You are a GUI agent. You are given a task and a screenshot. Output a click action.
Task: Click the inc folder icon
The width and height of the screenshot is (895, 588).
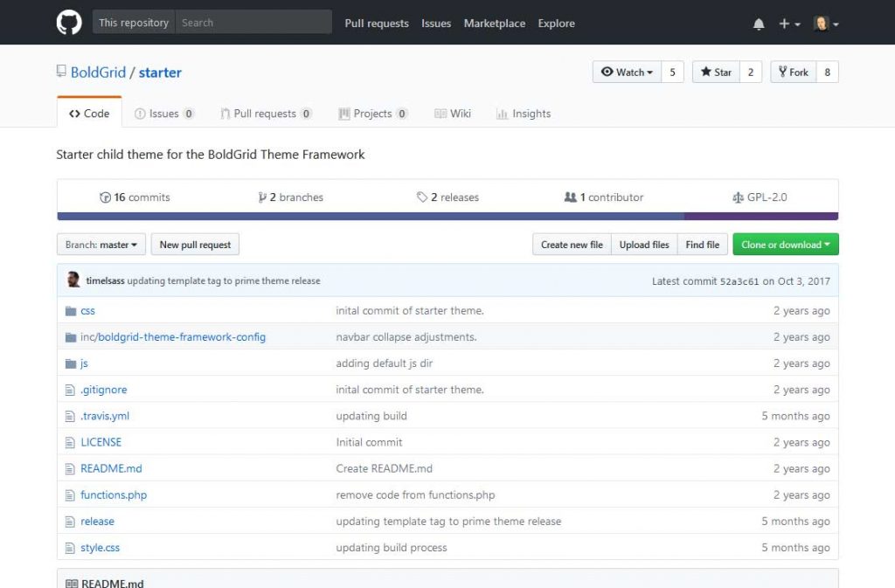pos(71,337)
